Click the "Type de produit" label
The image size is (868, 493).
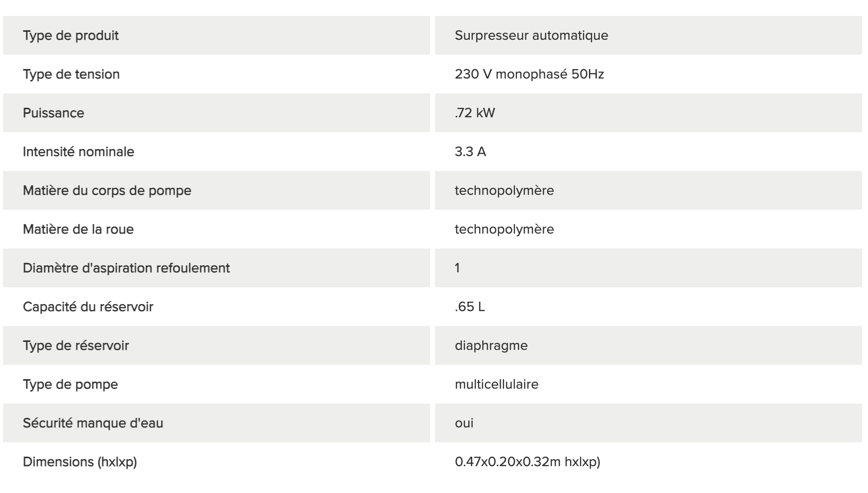[x=71, y=35]
